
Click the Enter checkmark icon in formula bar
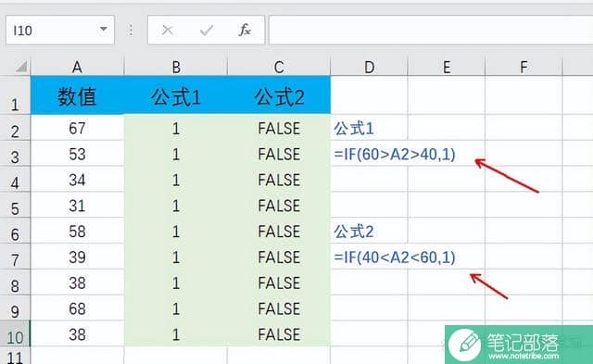[207, 30]
